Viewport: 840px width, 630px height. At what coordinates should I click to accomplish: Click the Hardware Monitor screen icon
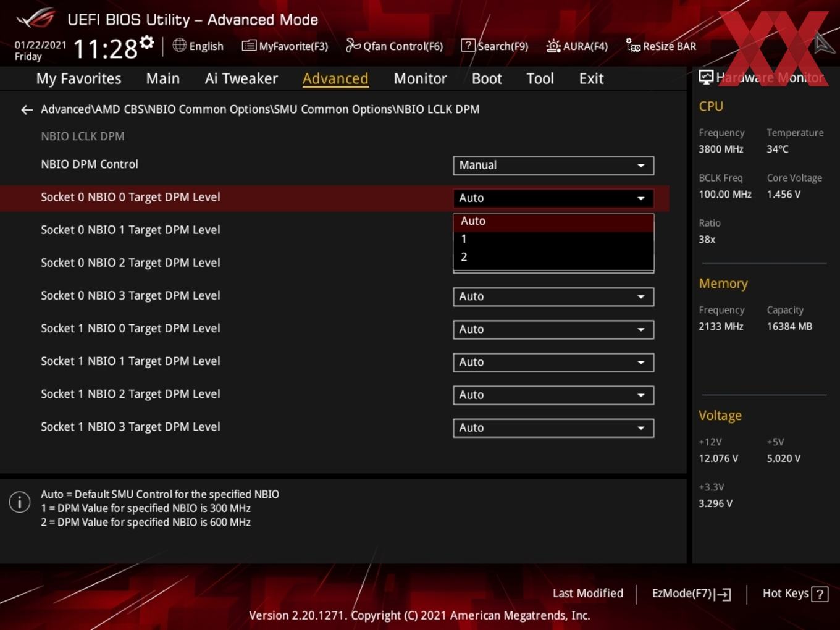pyautogui.click(x=706, y=77)
